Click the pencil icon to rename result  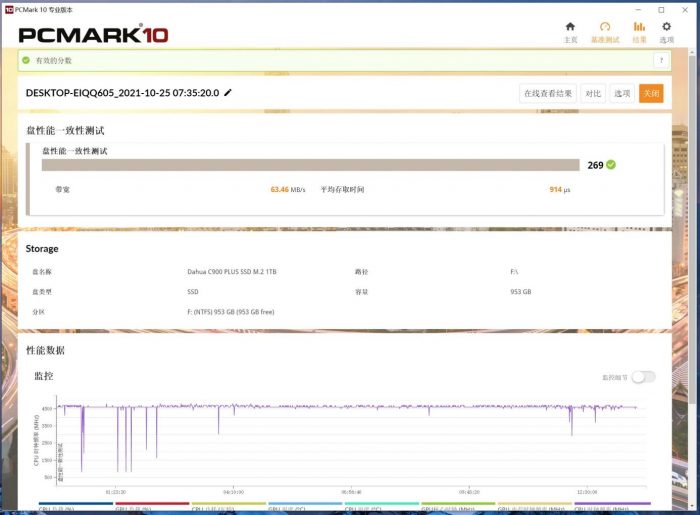228,93
